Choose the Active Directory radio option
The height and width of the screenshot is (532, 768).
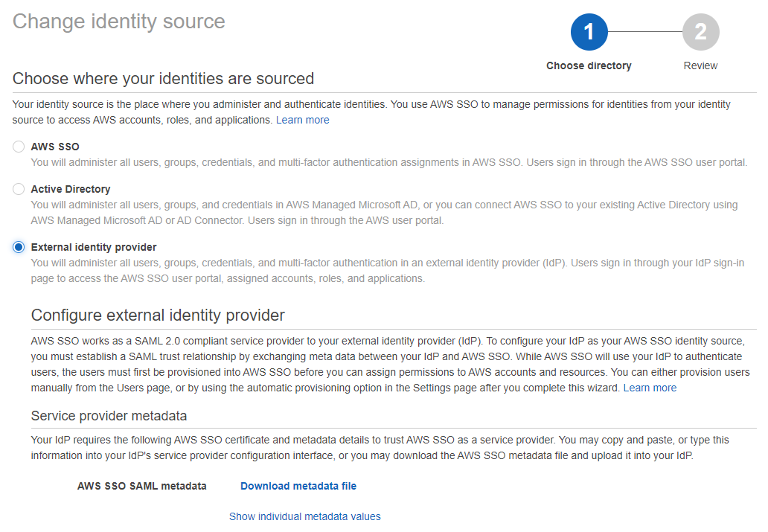pyautogui.click(x=19, y=189)
